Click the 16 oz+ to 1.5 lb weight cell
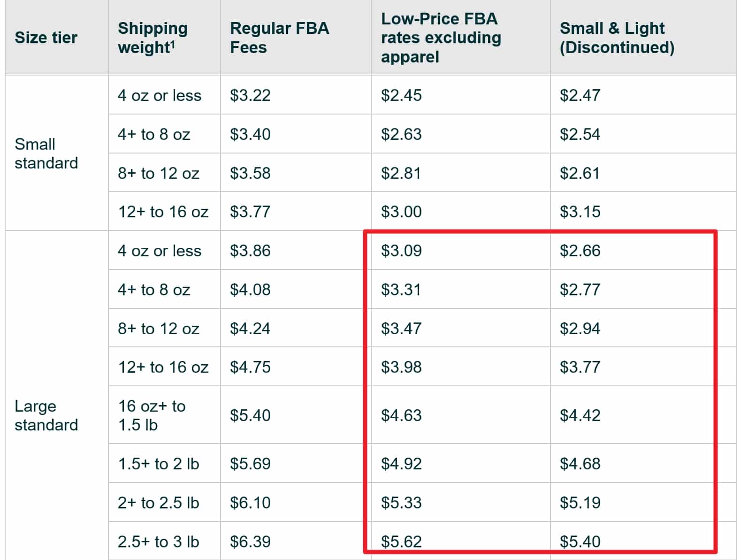Viewport: 740px width, 560px height. coord(164,415)
